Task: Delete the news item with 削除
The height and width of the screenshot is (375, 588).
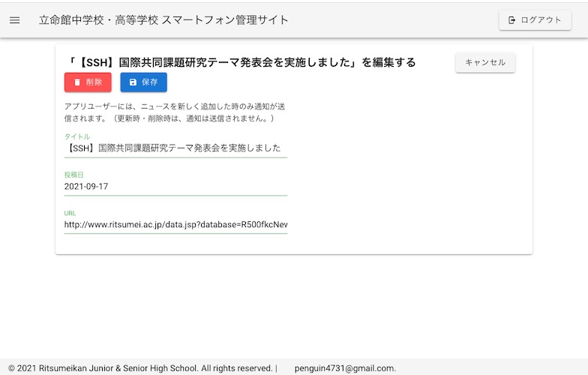Action: (x=88, y=82)
